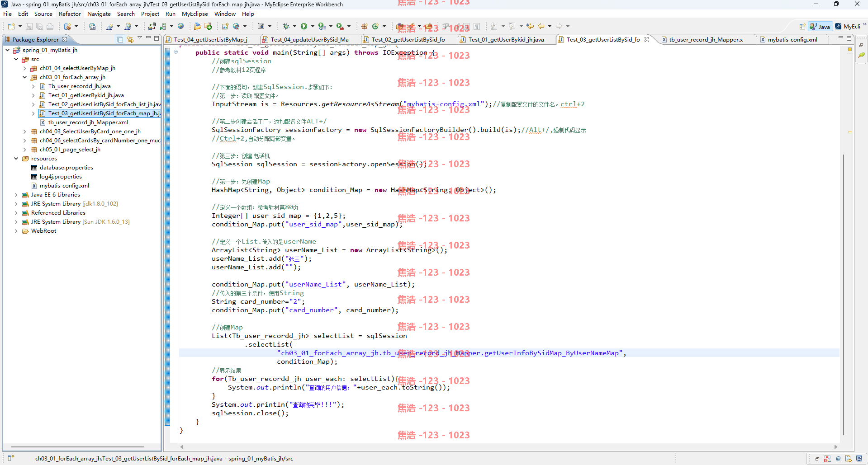The width and height of the screenshot is (868, 465).
Task: Open the MyEclipse menu
Action: pos(195,14)
